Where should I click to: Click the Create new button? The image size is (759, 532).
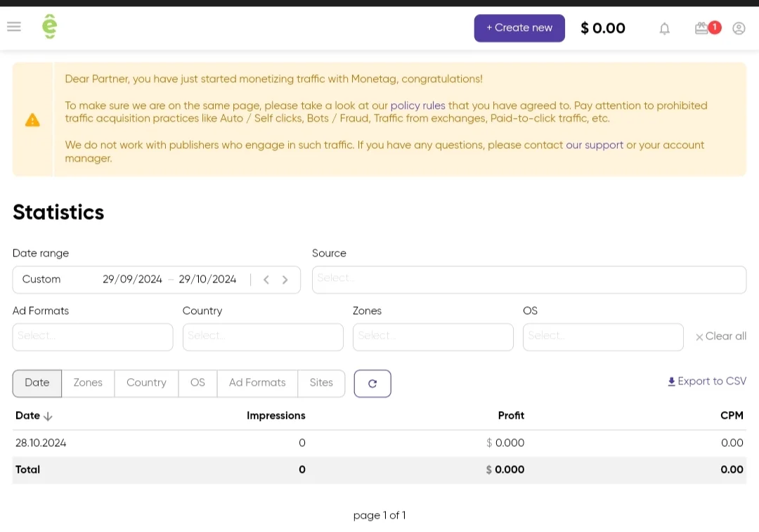[519, 28]
